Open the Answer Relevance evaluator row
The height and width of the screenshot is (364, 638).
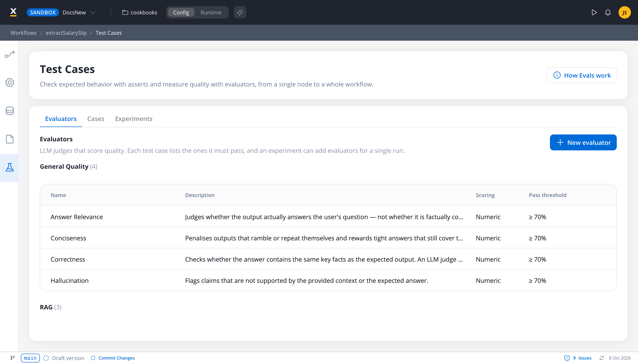point(328,217)
